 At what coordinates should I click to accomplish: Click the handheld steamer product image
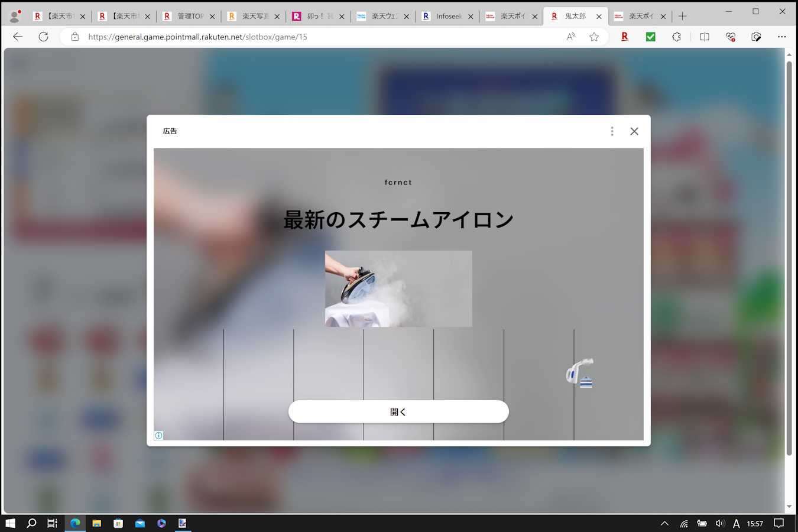pyautogui.click(x=580, y=372)
